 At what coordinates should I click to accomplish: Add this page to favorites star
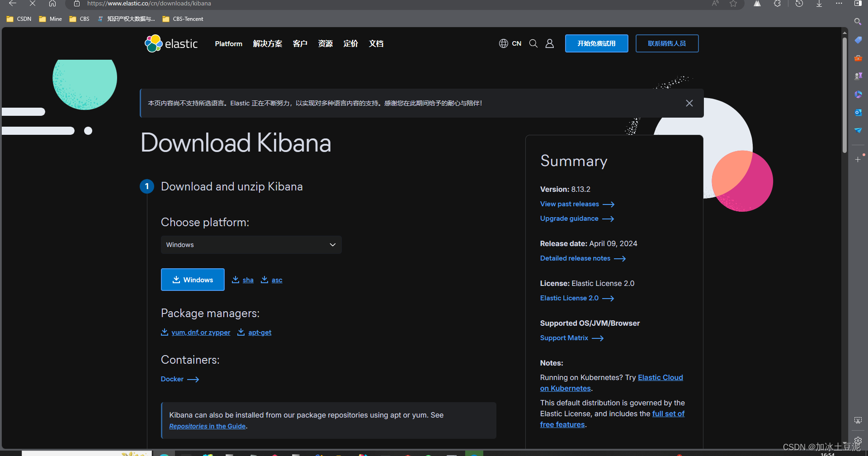pos(733,3)
